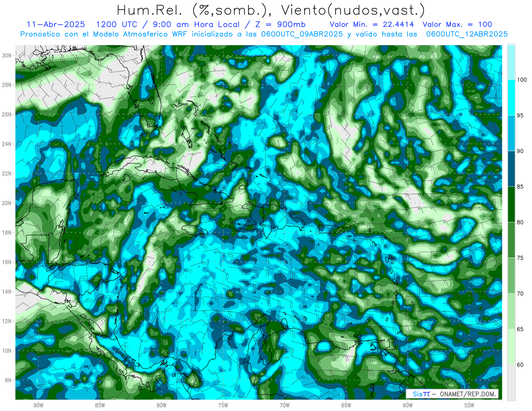Click the valid-until time "0600UTC_12ABR2025"
Viewport: 532px width, 411px height.
467,34
